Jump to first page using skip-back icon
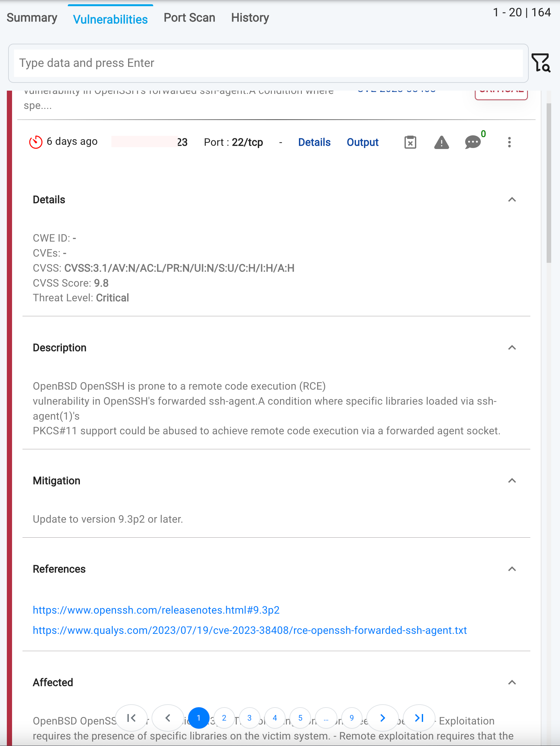Screen dimensions: 560x746 click(131, 718)
